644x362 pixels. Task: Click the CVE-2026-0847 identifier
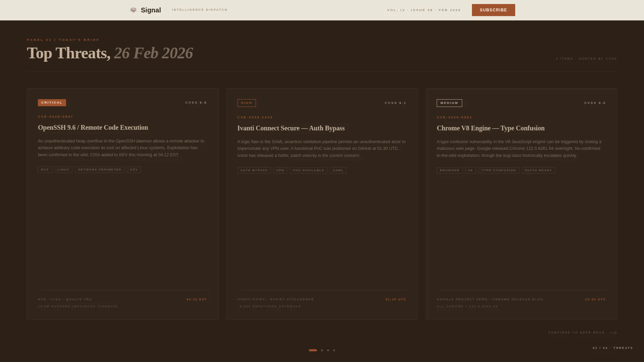point(56,117)
